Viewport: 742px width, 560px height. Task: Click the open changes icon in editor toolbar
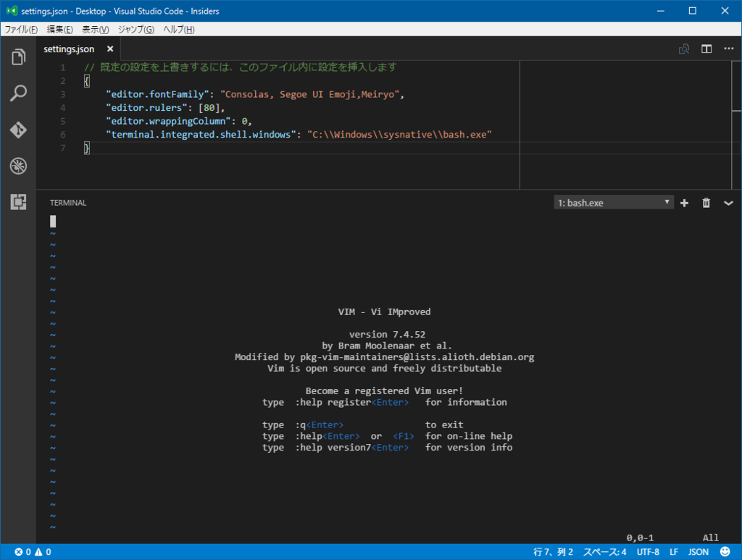click(684, 49)
